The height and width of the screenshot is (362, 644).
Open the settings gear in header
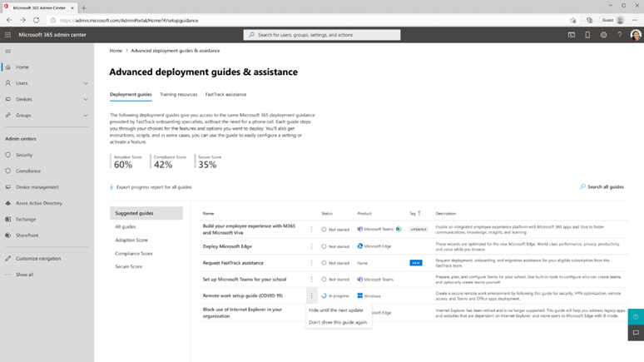point(603,35)
